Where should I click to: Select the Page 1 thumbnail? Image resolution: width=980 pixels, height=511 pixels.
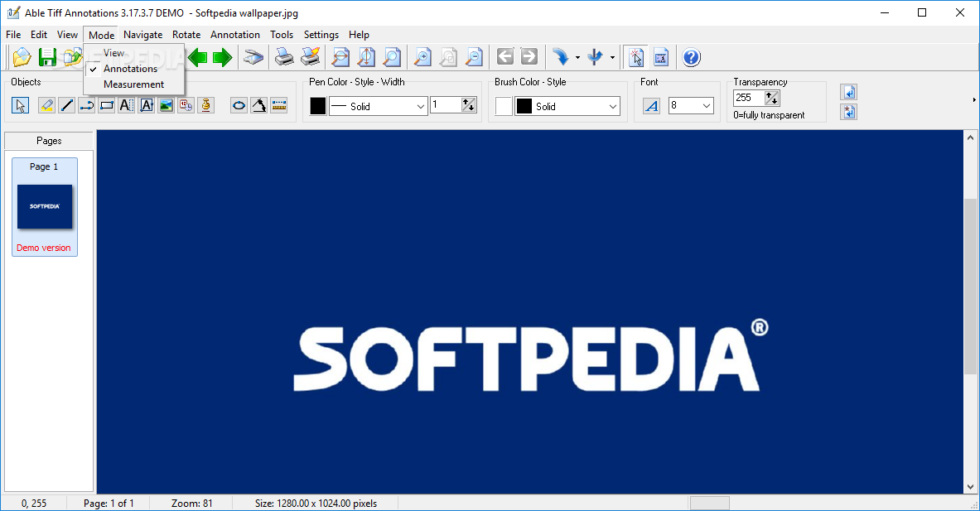[x=45, y=207]
